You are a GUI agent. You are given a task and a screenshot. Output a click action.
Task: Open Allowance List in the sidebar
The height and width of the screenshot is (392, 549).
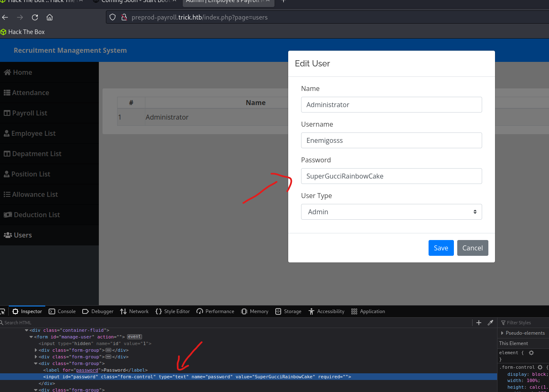(x=49, y=194)
